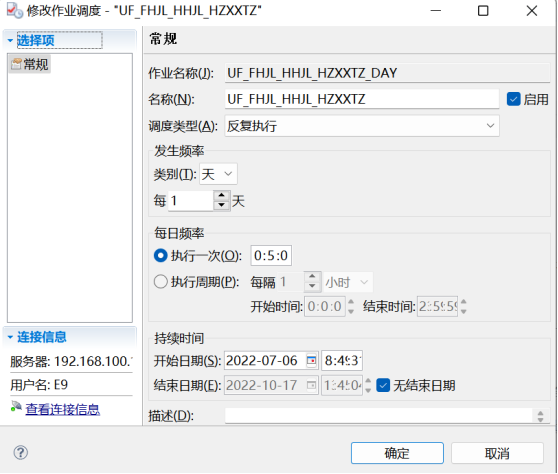
Task: Click the 常规 page icon in the list
Action: [16, 64]
